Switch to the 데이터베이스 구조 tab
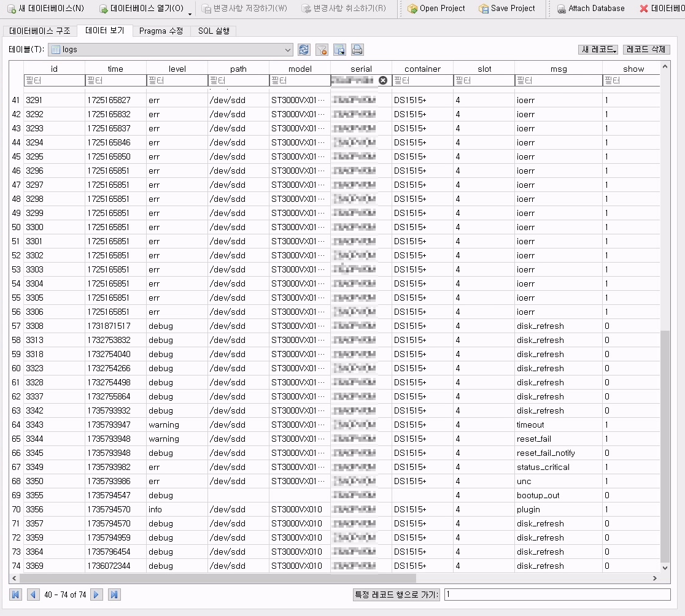Image resolution: width=685 pixels, height=616 pixels. [x=40, y=31]
